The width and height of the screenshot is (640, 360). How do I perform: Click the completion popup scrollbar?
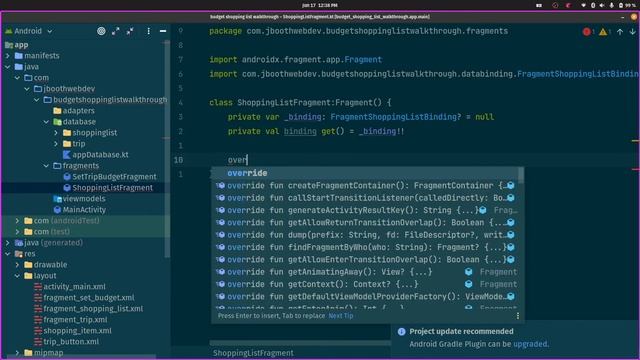[521, 176]
